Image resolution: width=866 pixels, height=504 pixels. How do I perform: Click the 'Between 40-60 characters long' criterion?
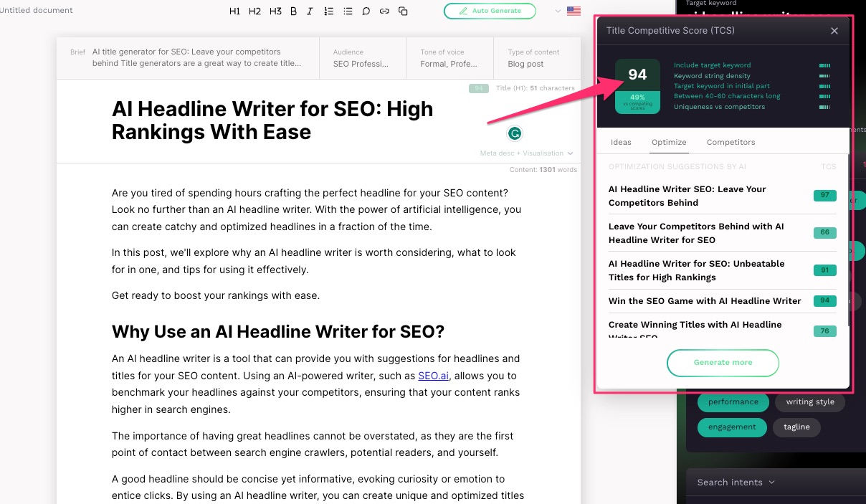pos(726,96)
